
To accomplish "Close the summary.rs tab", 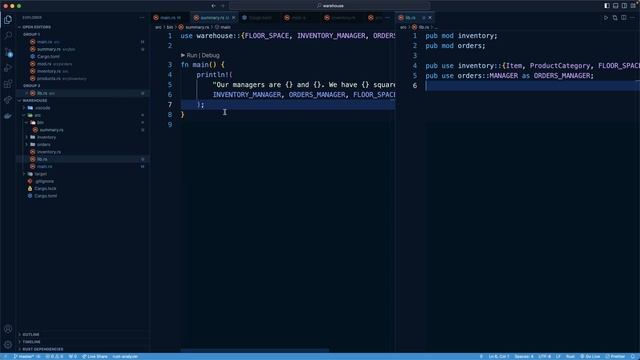I will coord(234,18).
